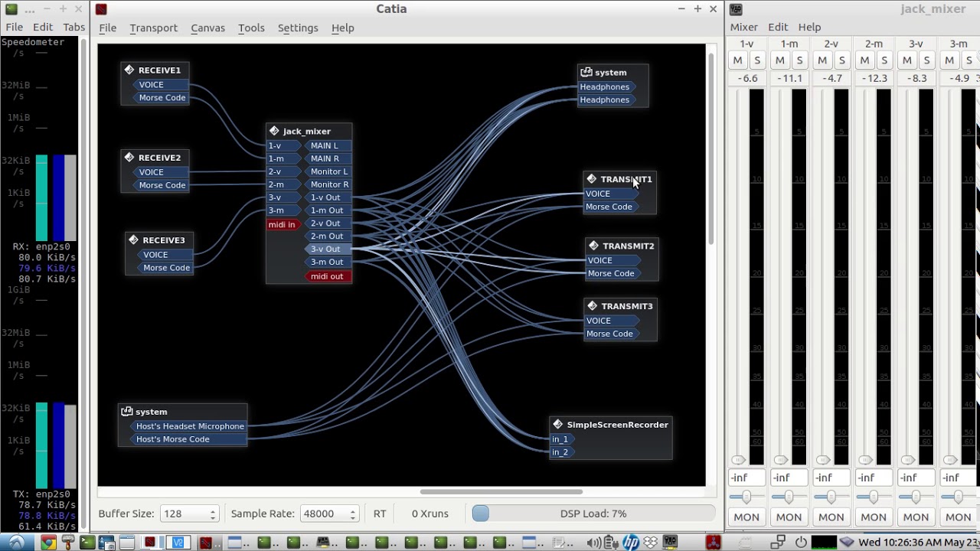This screenshot has height=551, width=980.
Task: Open Chrome from the taskbar
Action: pos(48,543)
